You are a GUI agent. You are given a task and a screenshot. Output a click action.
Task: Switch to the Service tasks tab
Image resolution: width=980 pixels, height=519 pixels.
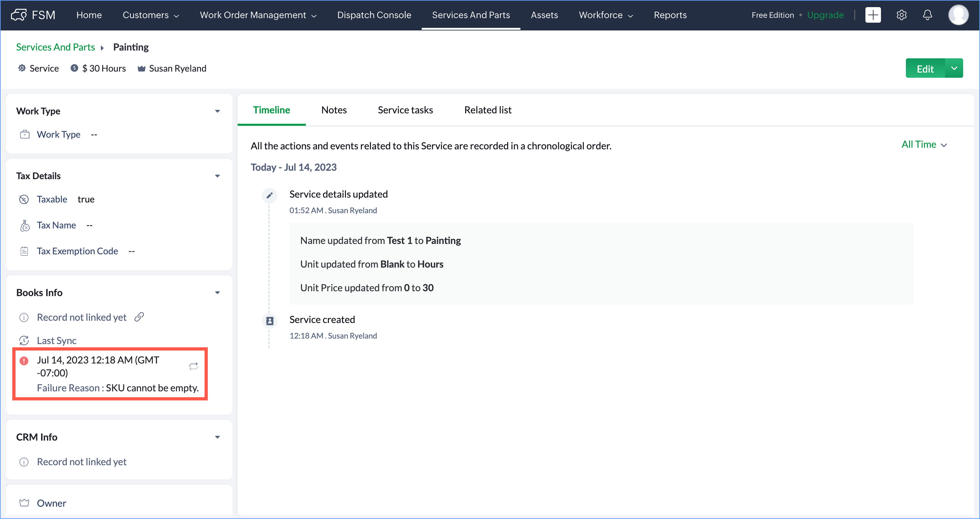[x=405, y=110]
